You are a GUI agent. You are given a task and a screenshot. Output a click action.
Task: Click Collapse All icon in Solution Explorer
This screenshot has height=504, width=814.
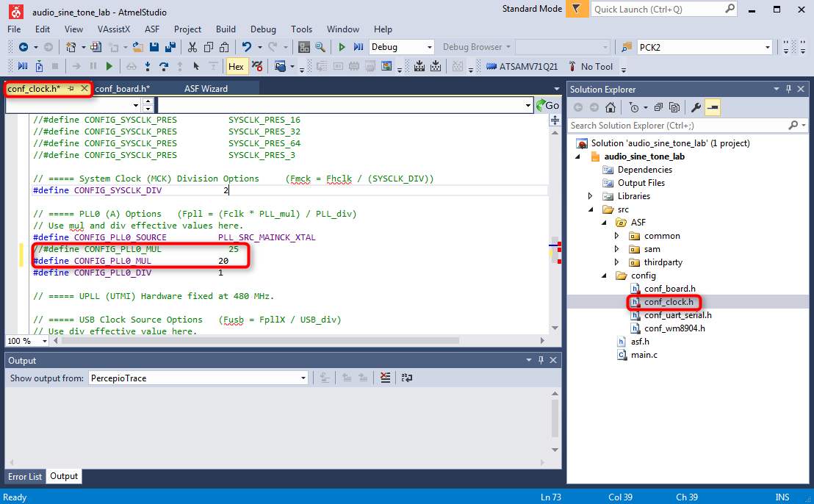tap(658, 107)
